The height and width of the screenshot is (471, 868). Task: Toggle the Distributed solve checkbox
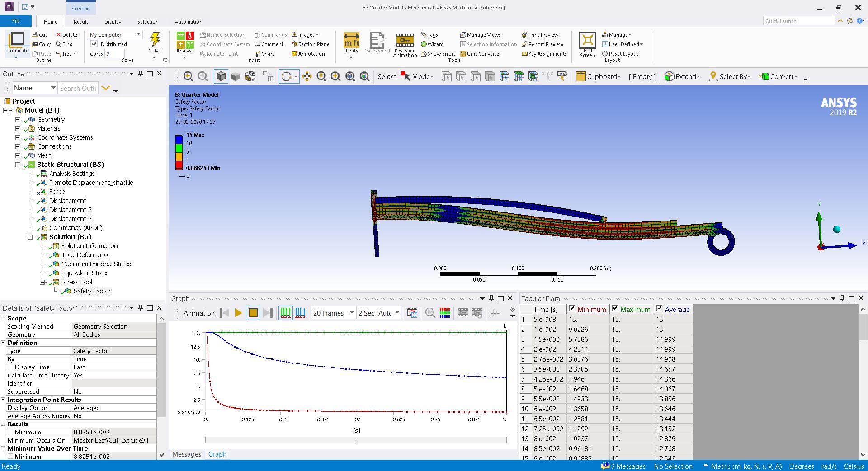94,44
